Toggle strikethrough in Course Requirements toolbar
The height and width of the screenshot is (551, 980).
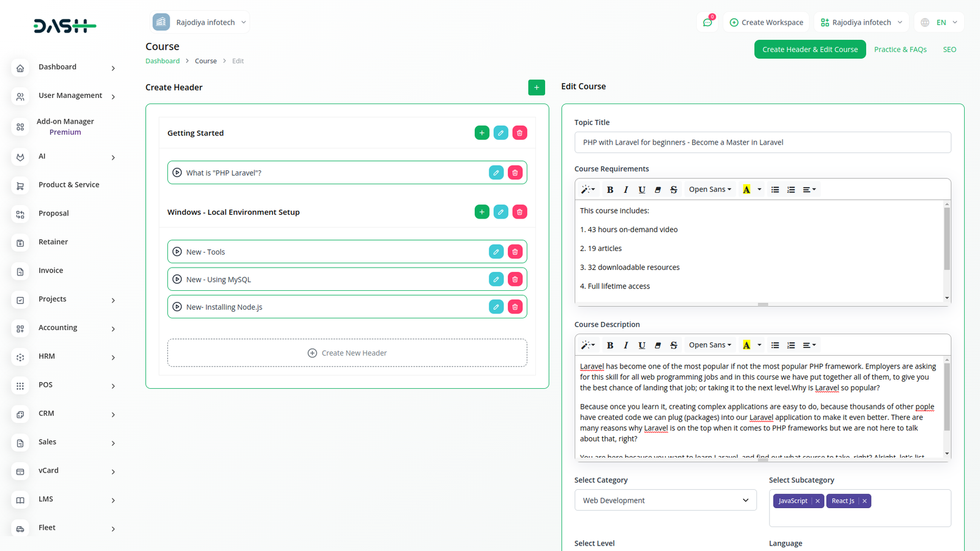point(673,190)
